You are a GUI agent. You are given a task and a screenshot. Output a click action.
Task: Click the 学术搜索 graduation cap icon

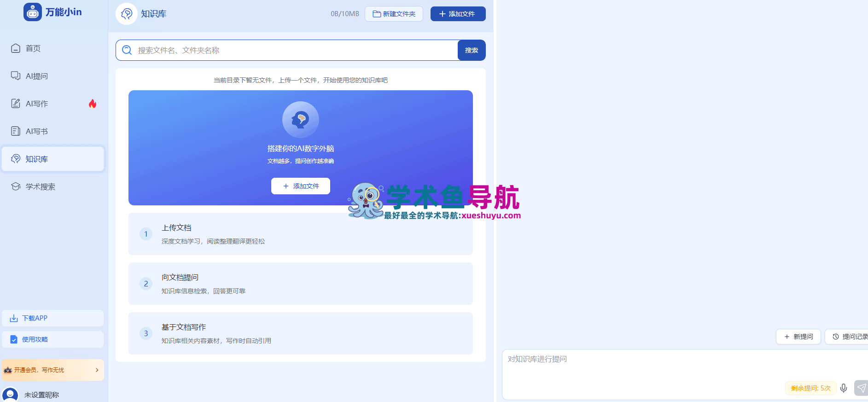tap(16, 186)
